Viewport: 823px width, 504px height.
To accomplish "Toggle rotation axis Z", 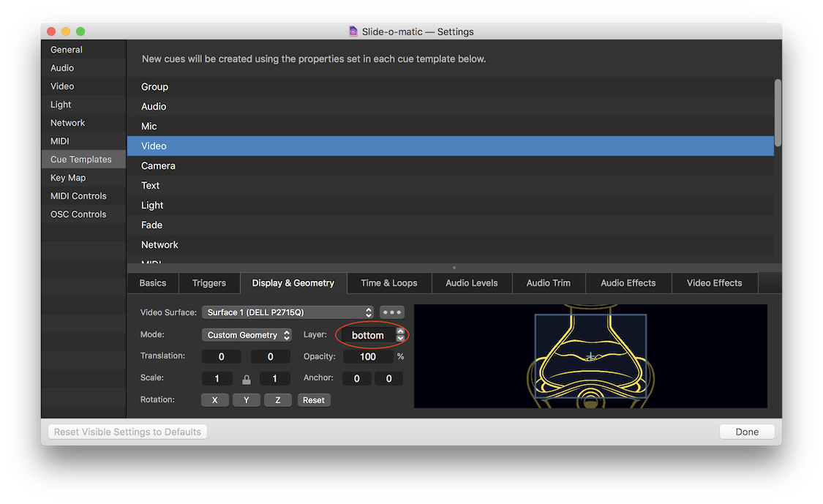I will pyautogui.click(x=277, y=400).
